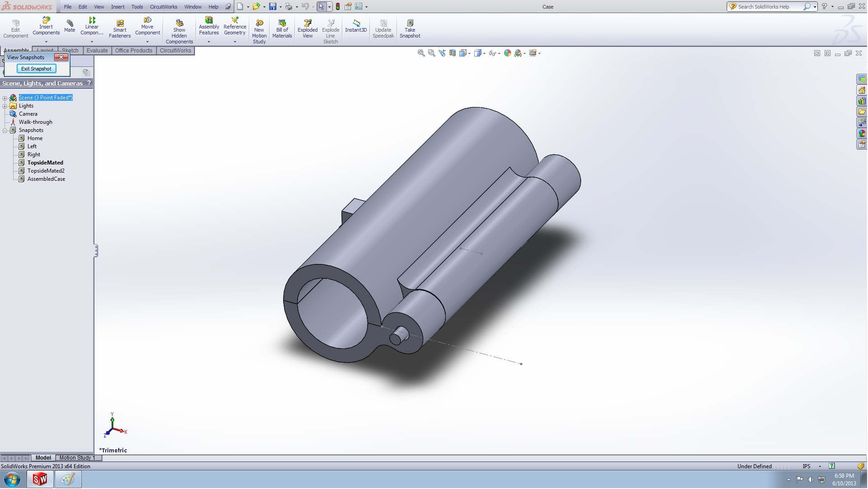Screen dimensions: 868x489
Task: Select the Mate tool
Action: coord(70,26)
